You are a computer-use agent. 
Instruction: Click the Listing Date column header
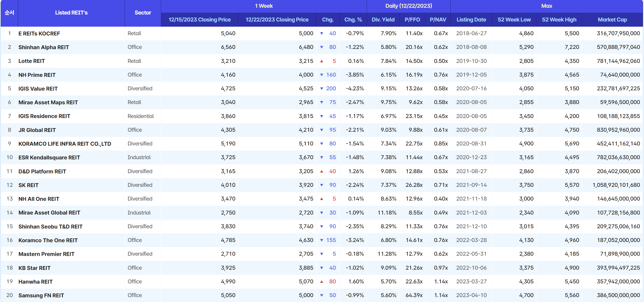pyautogui.click(x=471, y=20)
